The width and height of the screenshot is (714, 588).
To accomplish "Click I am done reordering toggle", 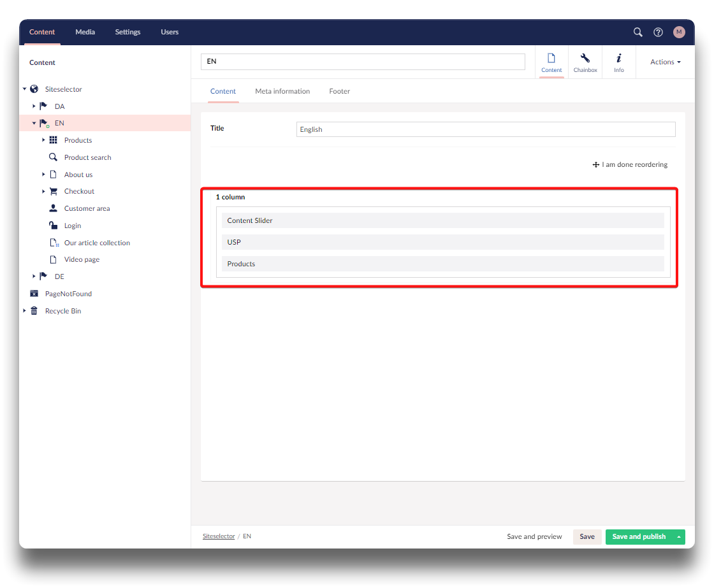I will tap(630, 164).
